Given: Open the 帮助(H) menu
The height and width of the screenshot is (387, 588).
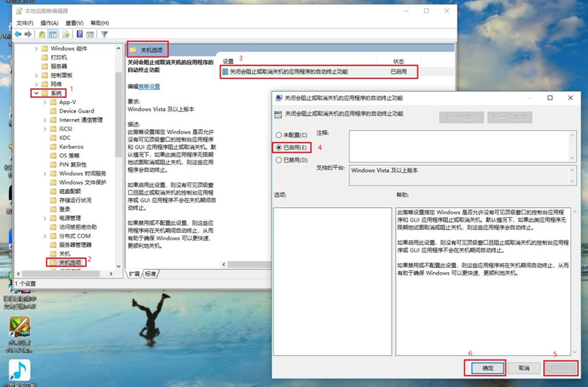Looking at the screenshot, I should (x=99, y=23).
